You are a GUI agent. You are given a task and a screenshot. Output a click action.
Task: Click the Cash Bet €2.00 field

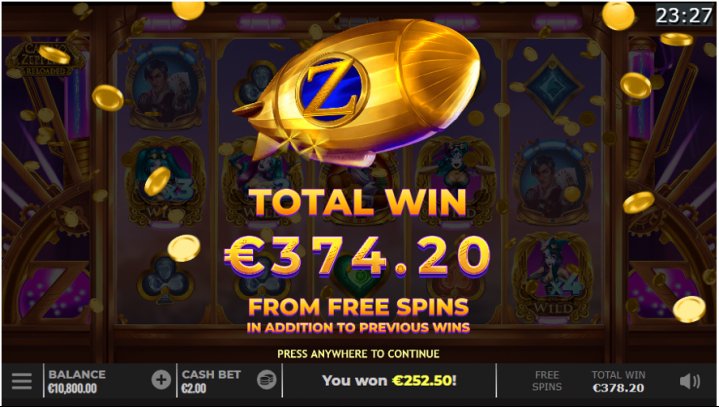pyautogui.click(x=211, y=381)
